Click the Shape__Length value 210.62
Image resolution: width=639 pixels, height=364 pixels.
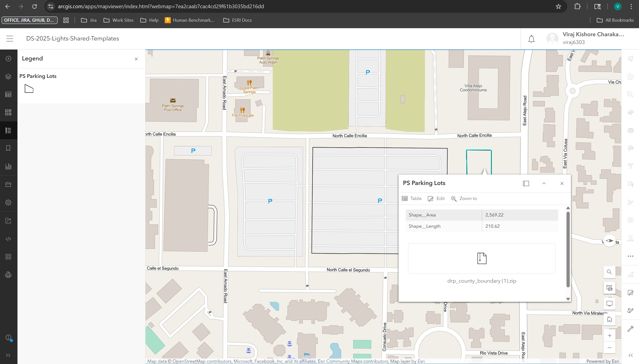492,226
